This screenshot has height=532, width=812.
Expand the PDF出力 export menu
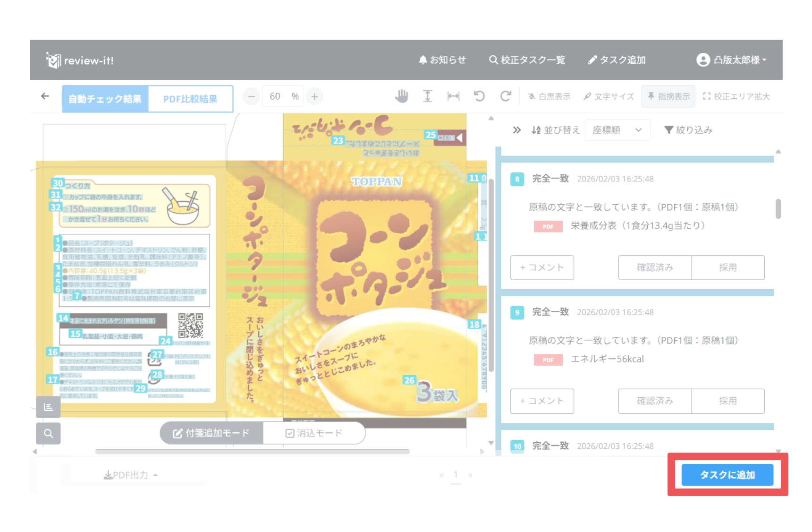tap(130, 475)
